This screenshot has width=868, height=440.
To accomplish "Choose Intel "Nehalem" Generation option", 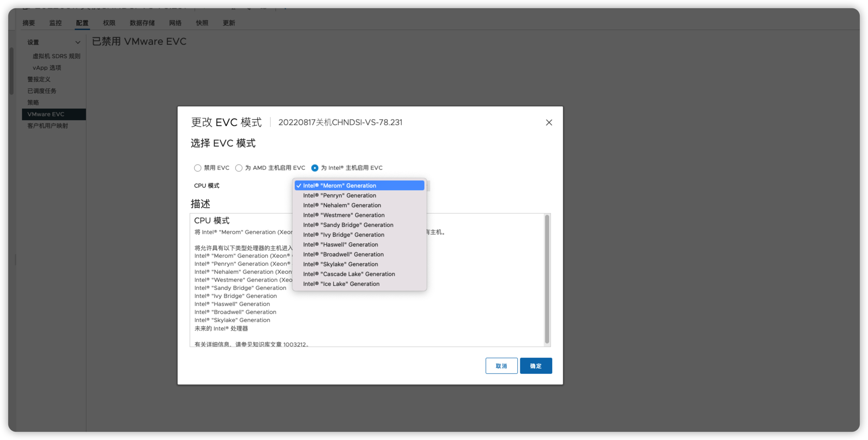I will tap(359, 205).
